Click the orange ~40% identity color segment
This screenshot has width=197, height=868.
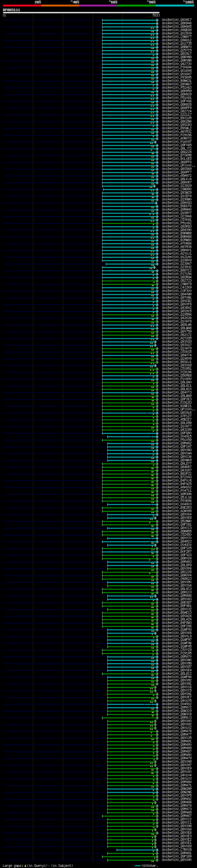pyautogui.click(x=60, y=6)
